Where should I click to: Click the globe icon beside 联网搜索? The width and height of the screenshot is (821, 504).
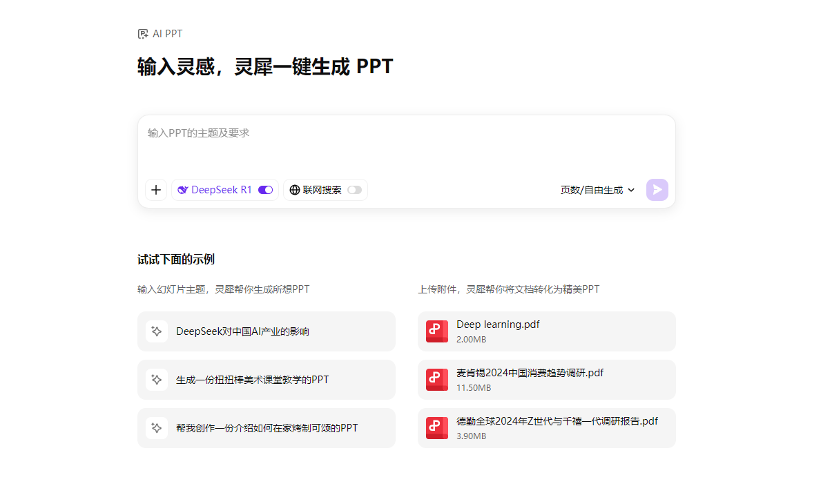point(295,190)
